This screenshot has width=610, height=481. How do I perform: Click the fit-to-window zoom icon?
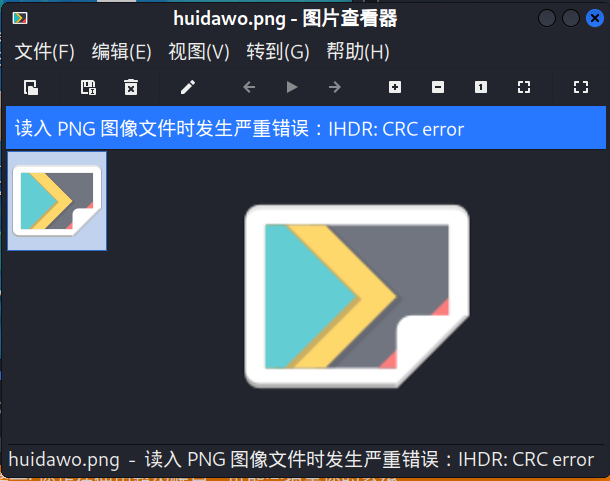point(524,87)
